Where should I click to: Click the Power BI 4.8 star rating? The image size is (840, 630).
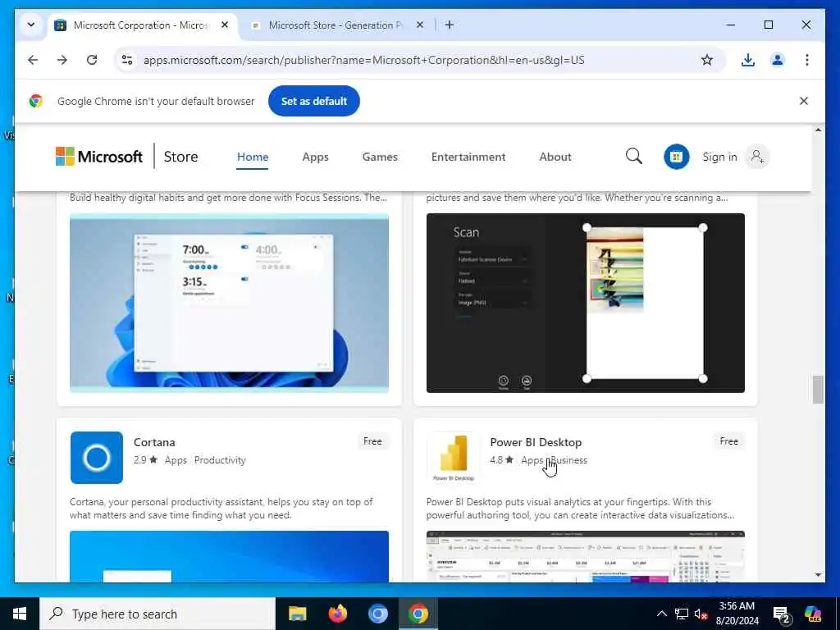(x=501, y=460)
